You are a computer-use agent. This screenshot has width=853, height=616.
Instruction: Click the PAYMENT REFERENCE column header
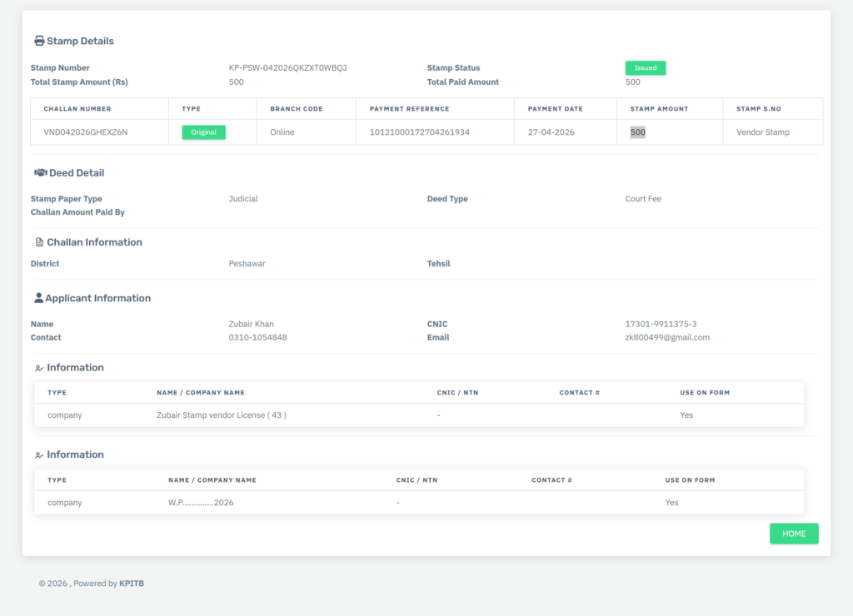[409, 109]
